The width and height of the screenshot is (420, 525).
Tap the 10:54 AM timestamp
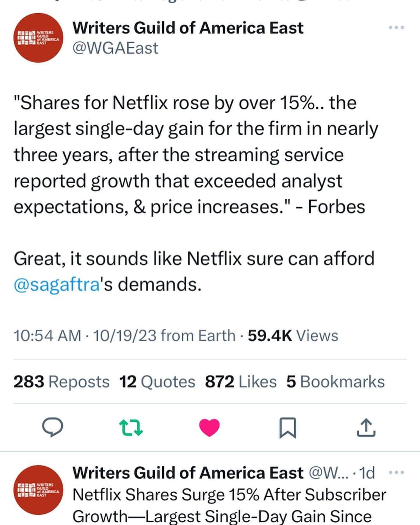[x=47, y=336]
